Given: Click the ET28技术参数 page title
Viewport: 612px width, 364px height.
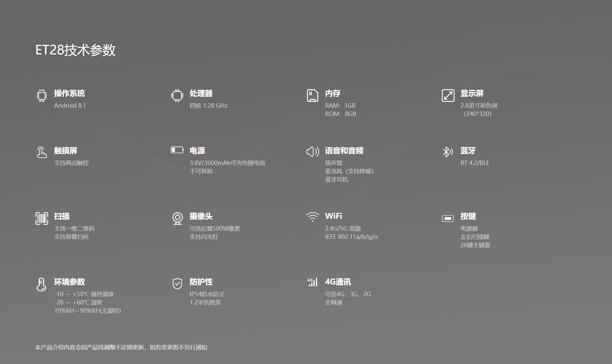Looking at the screenshot, I should click(75, 50).
